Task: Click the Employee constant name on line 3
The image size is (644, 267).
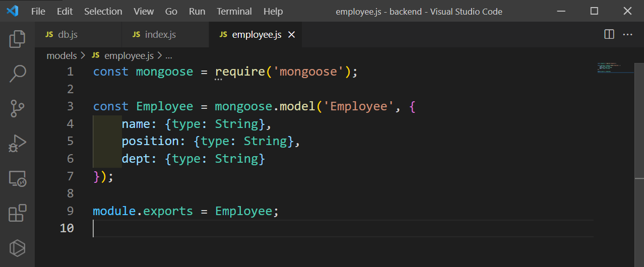Action: 165,106
